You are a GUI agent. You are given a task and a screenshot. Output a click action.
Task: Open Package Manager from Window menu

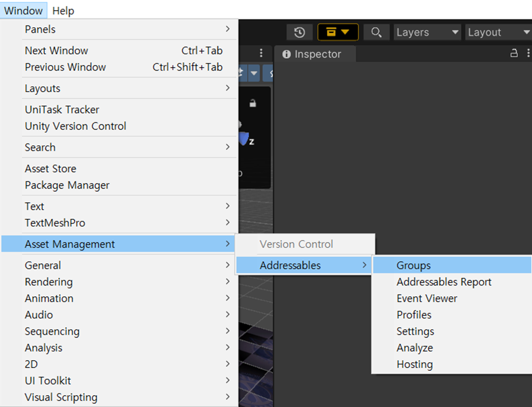pos(119,185)
